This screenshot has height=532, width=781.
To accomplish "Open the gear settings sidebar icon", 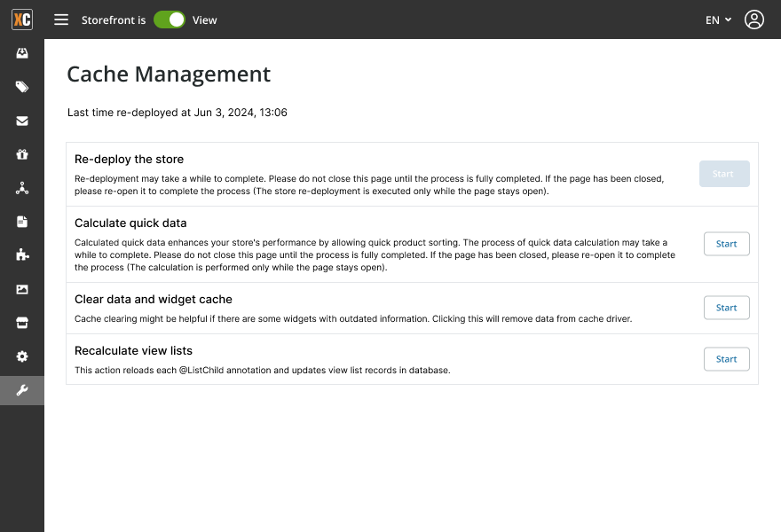I will (22, 356).
